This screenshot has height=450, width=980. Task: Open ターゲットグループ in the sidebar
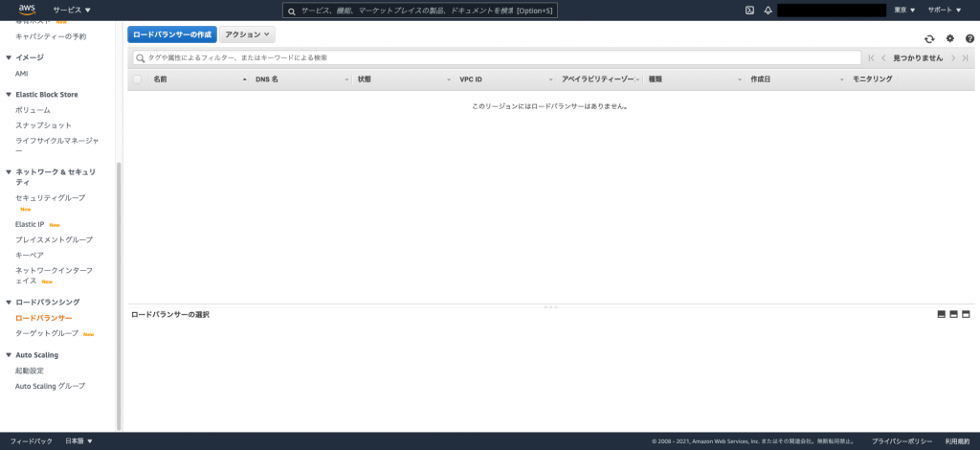[47, 334]
